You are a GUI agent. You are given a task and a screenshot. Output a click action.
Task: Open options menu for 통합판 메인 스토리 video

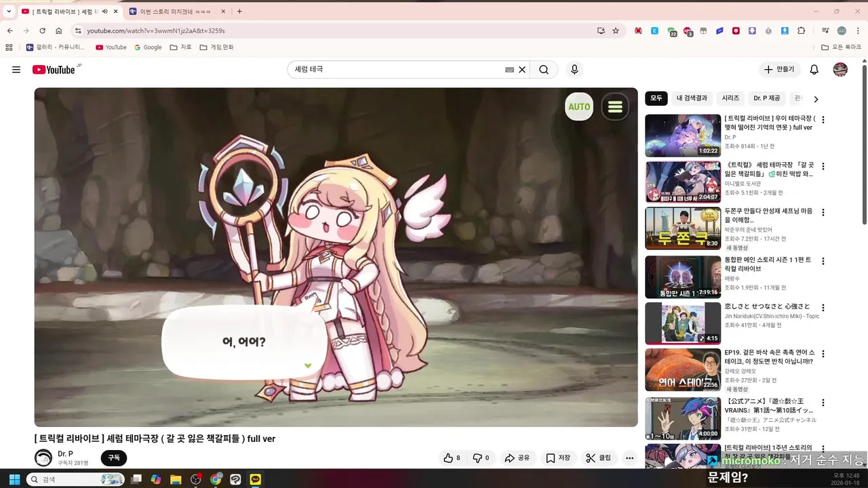pos(823,261)
